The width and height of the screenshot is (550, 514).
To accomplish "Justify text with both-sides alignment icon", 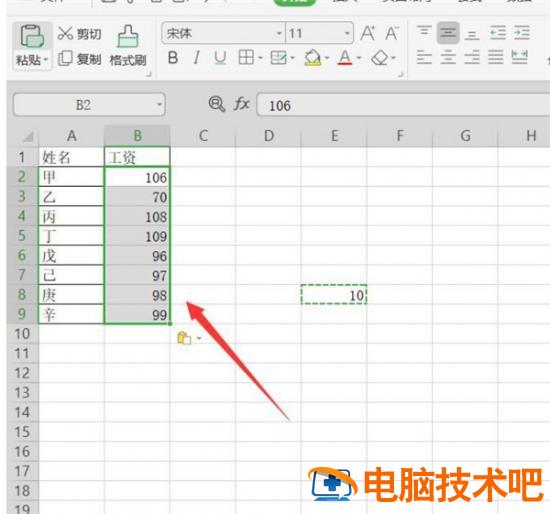I will [x=496, y=57].
